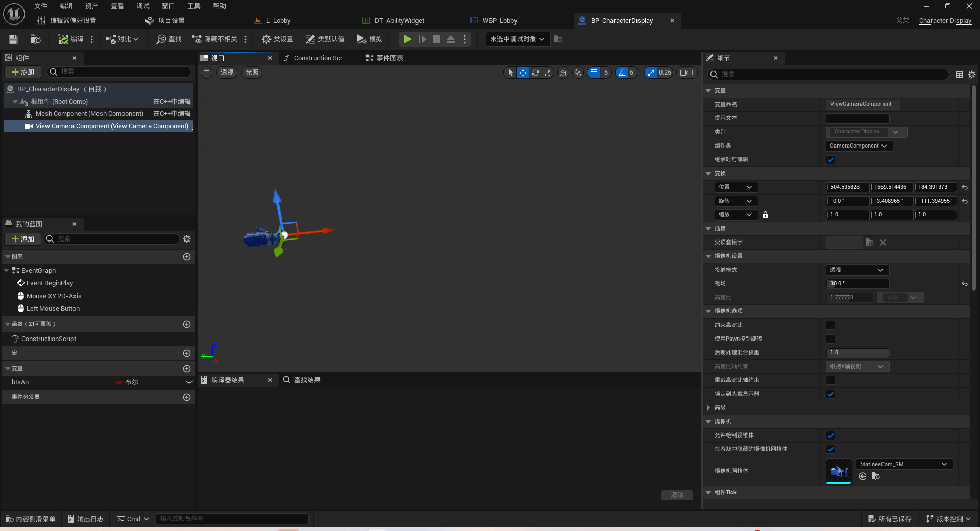980x531 pixels.
Task: Click 光照 view mode button
Action: point(252,73)
